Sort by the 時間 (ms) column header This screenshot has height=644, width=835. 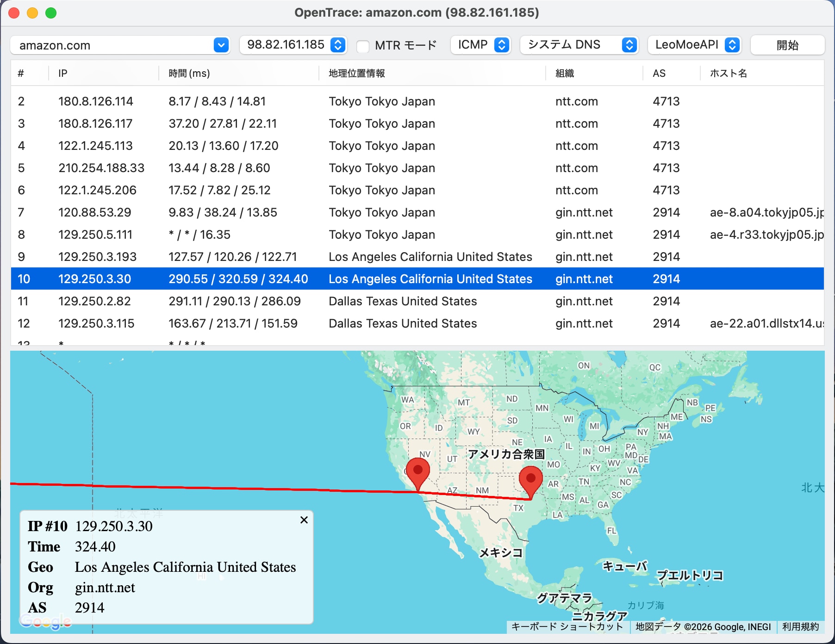pos(189,73)
